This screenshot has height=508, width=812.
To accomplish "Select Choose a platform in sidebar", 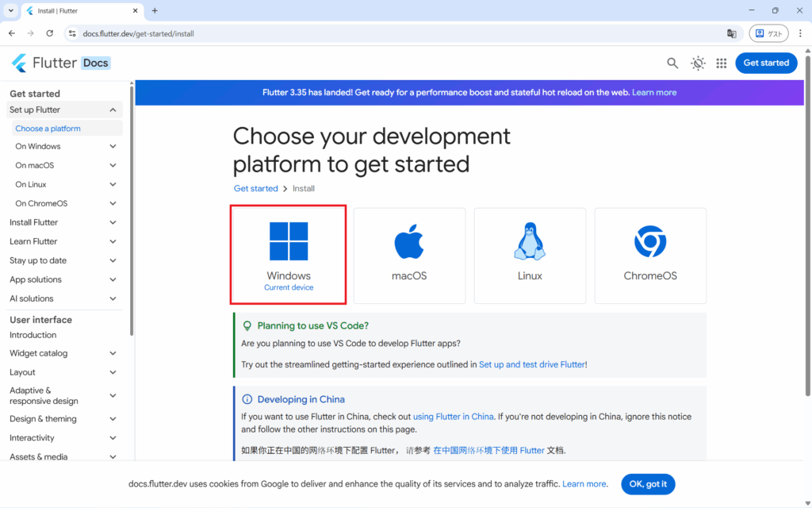I will [x=48, y=129].
